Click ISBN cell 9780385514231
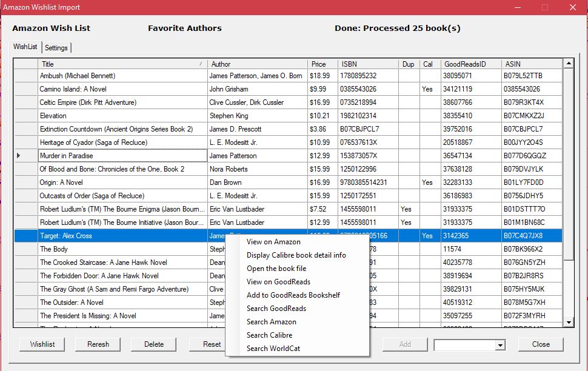This screenshot has height=371, width=588. coord(368,182)
